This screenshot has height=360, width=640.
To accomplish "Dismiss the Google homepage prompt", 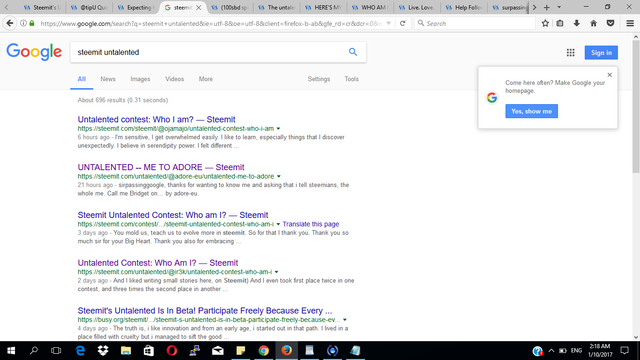I will click(610, 75).
